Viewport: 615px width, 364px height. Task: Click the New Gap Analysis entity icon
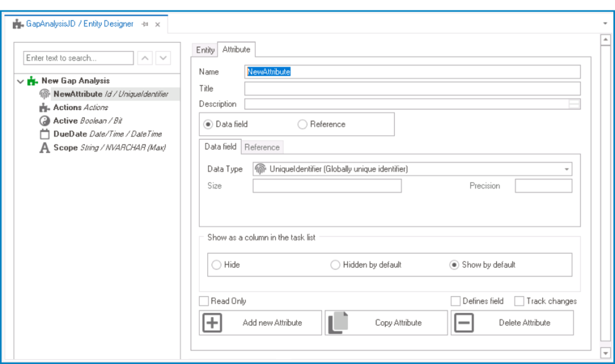(32, 81)
